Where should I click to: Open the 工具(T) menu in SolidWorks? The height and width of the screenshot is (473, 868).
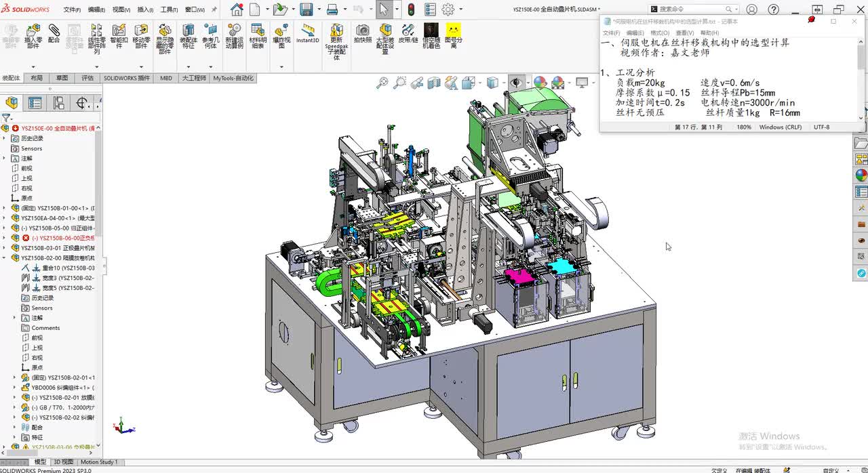pos(169,9)
